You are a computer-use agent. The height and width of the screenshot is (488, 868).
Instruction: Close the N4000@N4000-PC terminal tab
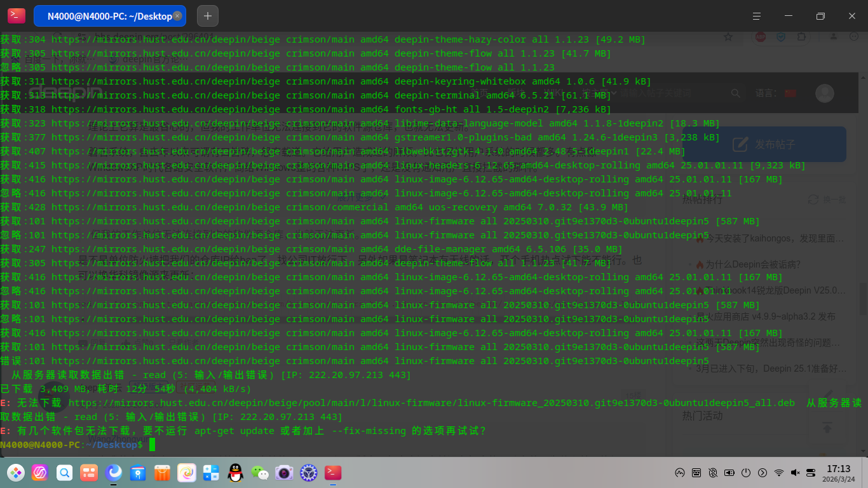(177, 16)
